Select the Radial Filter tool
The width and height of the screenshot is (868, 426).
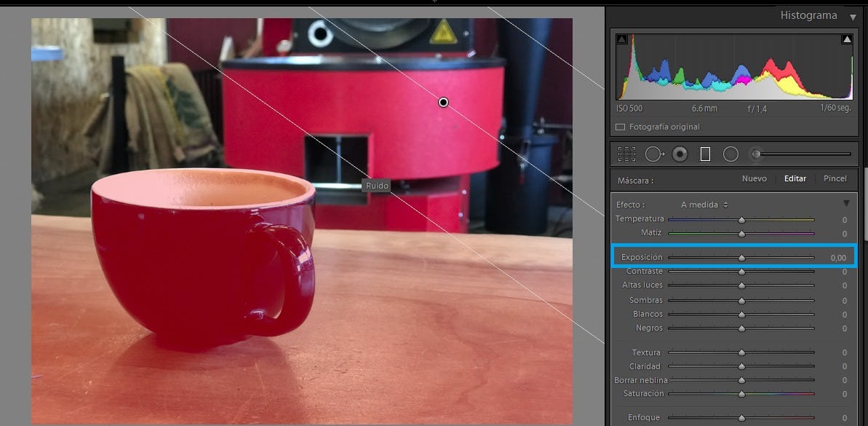click(730, 154)
